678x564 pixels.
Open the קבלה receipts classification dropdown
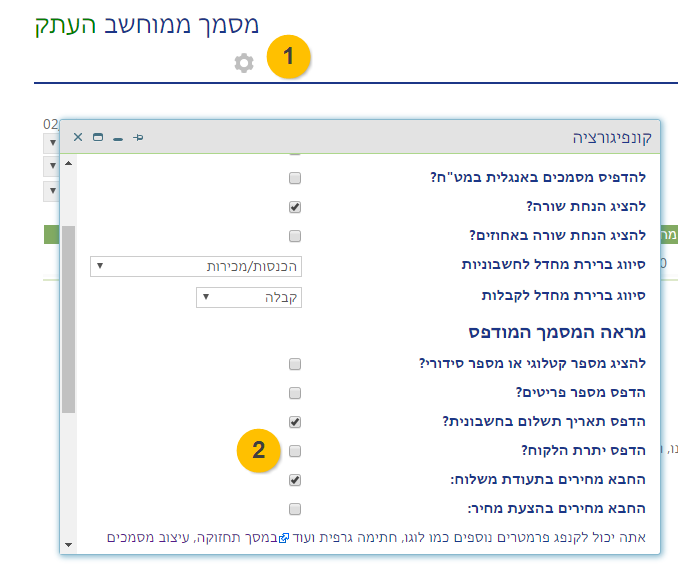coord(249,296)
